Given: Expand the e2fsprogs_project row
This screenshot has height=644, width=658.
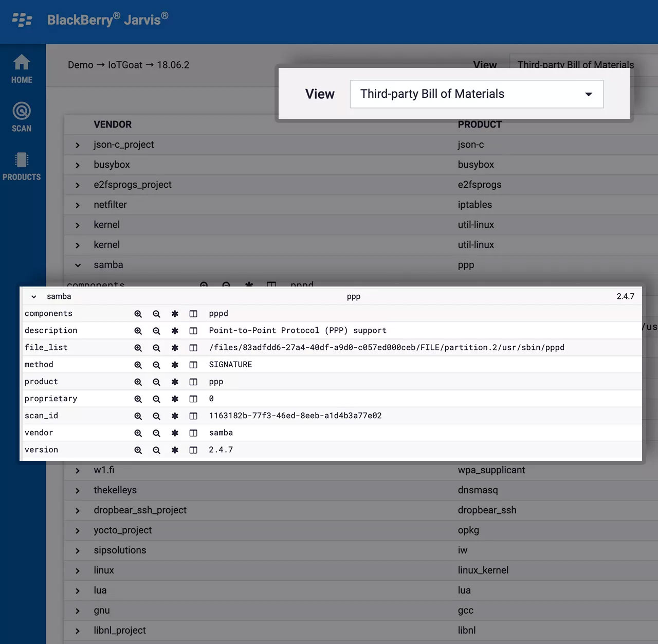Looking at the screenshot, I should [78, 185].
